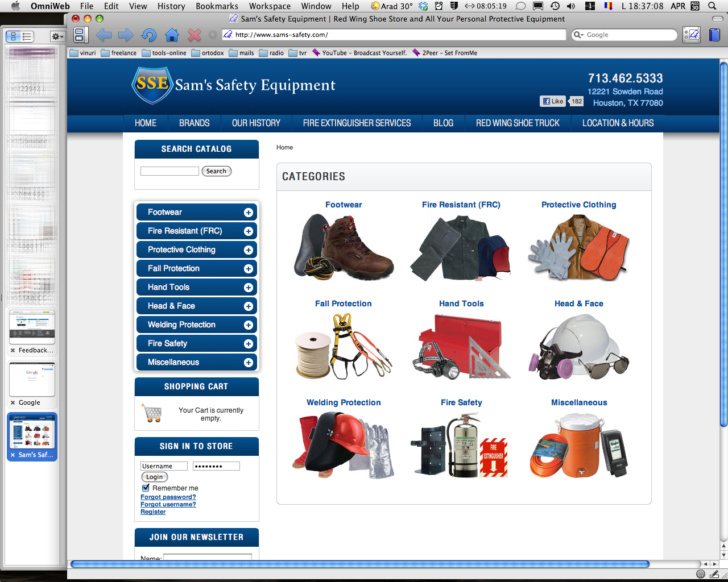Click the SSE shield logo
The width and height of the screenshot is (728, 582).
pos(152,85)
